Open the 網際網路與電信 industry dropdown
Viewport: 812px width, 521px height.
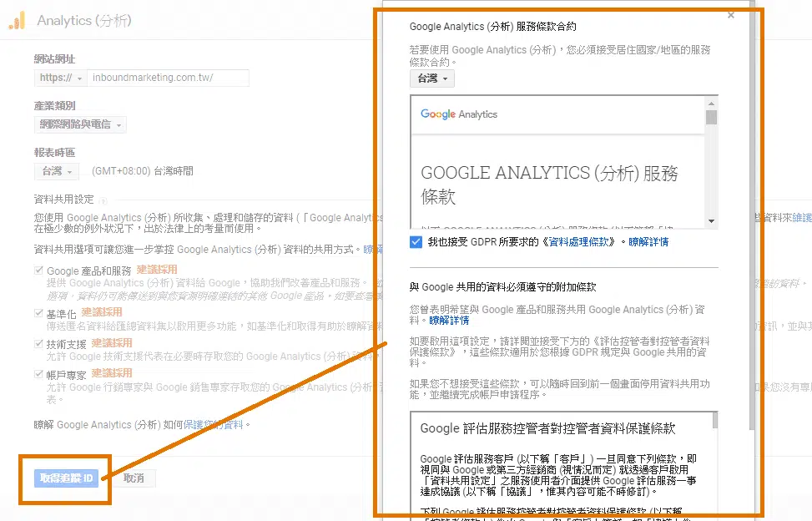click(80, 124)
